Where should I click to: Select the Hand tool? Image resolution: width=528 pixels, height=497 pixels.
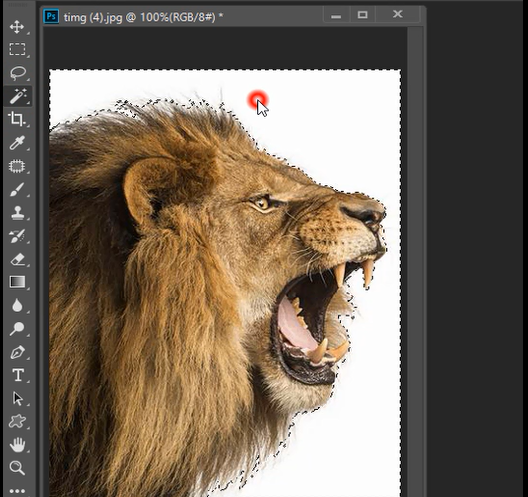[x=17, y=444]
